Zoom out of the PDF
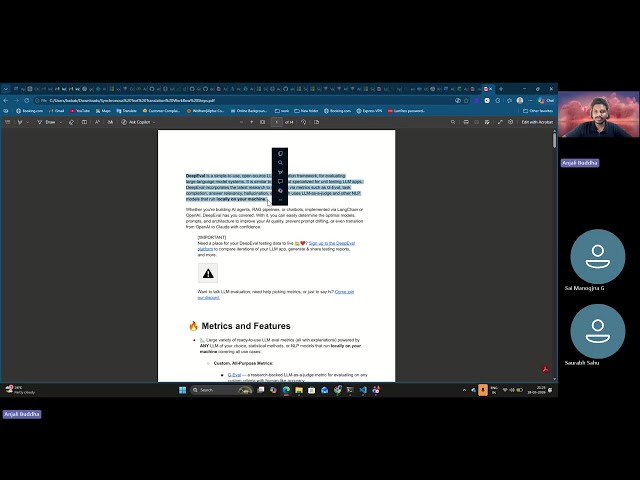Image resolution: width=640 pixels, height=480 pixels. coord(241,122)
